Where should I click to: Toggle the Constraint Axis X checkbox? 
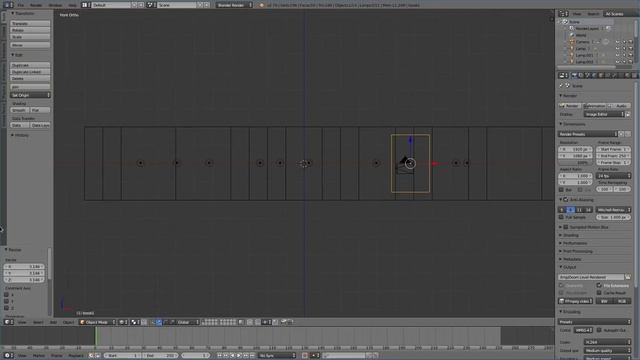[6, 294]
